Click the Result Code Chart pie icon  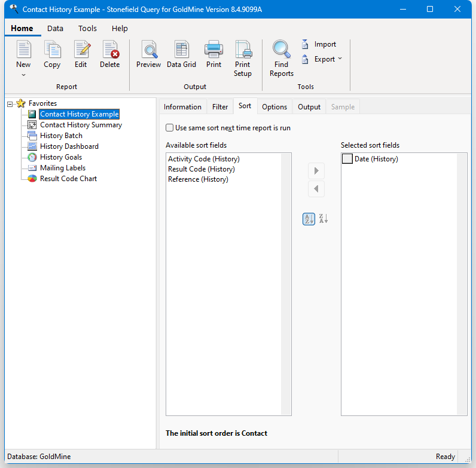click(x=32, y=179)
